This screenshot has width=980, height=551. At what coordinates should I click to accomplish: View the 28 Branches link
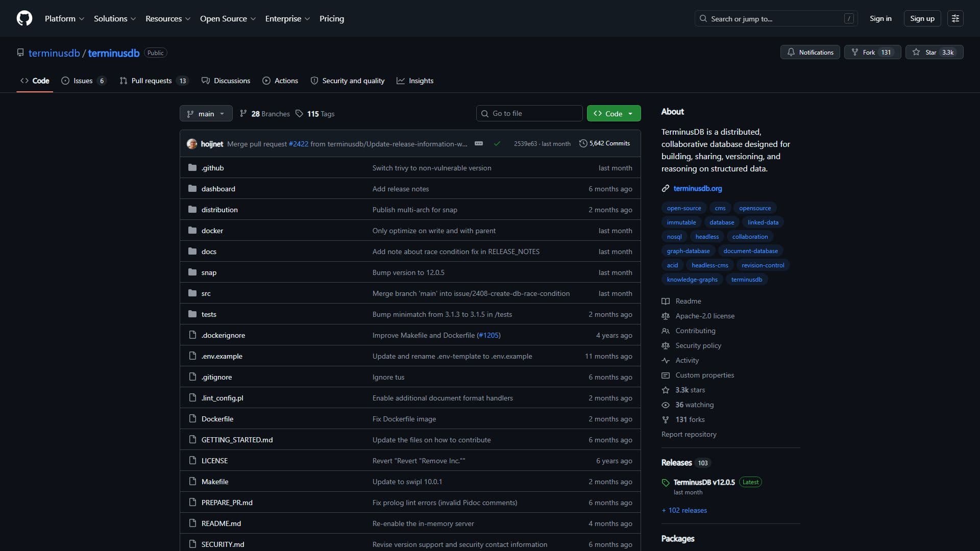tap(265, 114)
